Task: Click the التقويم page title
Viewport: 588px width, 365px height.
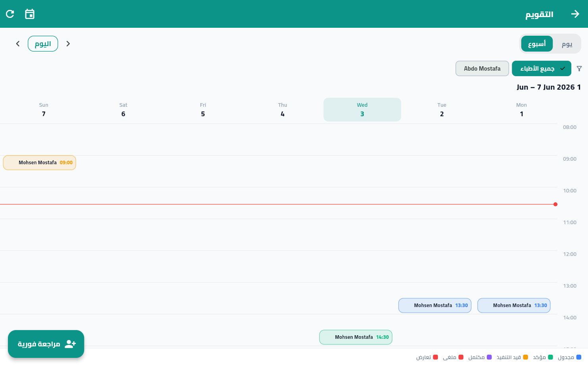Action: [539, 14]
